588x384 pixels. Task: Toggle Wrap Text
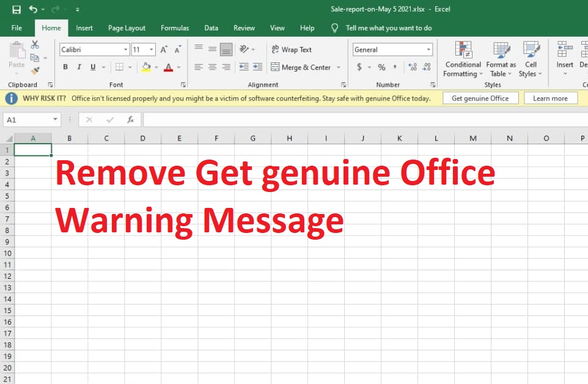292,50
